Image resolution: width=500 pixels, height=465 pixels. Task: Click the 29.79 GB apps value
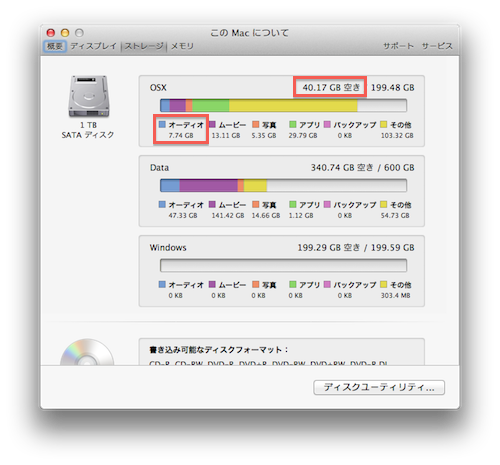tap(303, 135)
